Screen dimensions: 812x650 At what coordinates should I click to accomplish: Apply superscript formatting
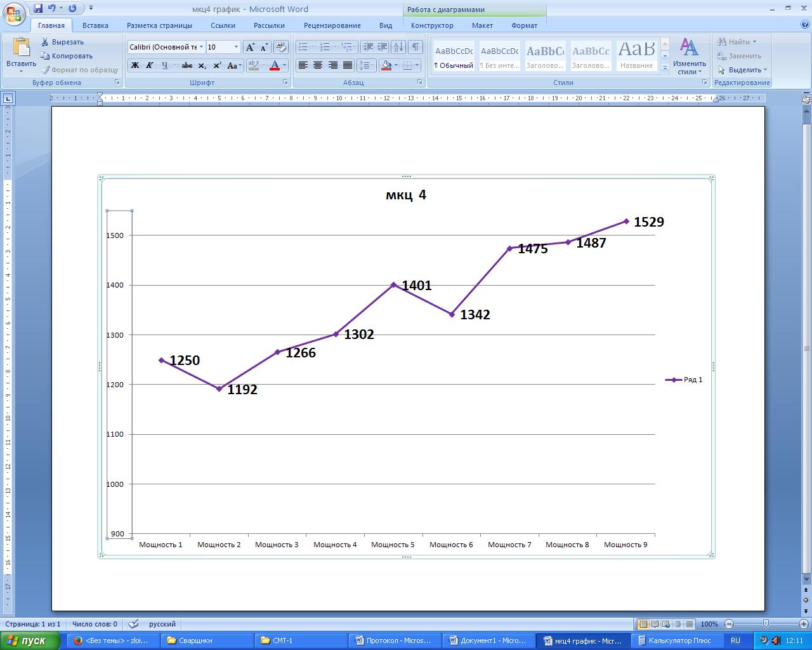pyautogui.click(x=217, y=65)
